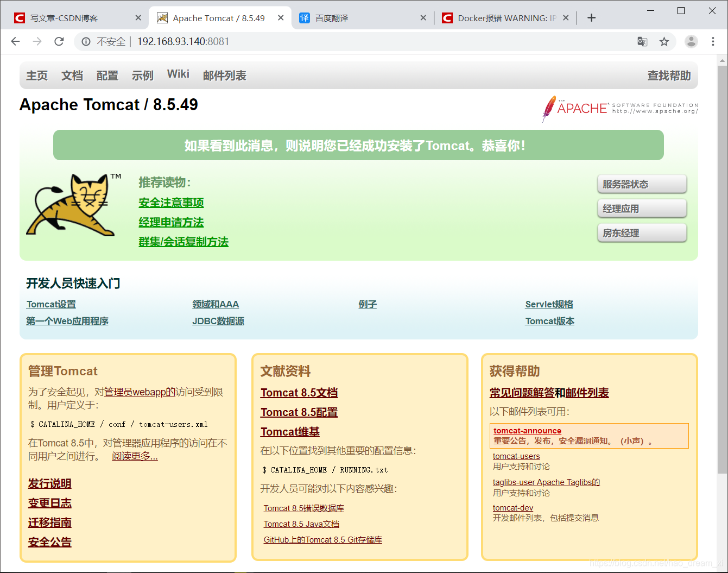Open the Tomcat 8.5错误数据库 link
Viewport: 728px width, 573px height.
304,508
